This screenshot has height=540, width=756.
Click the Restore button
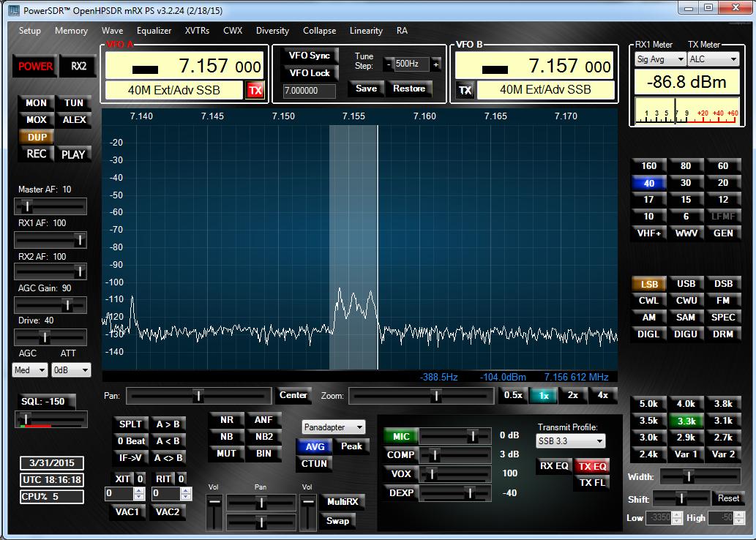click(409, 89)
